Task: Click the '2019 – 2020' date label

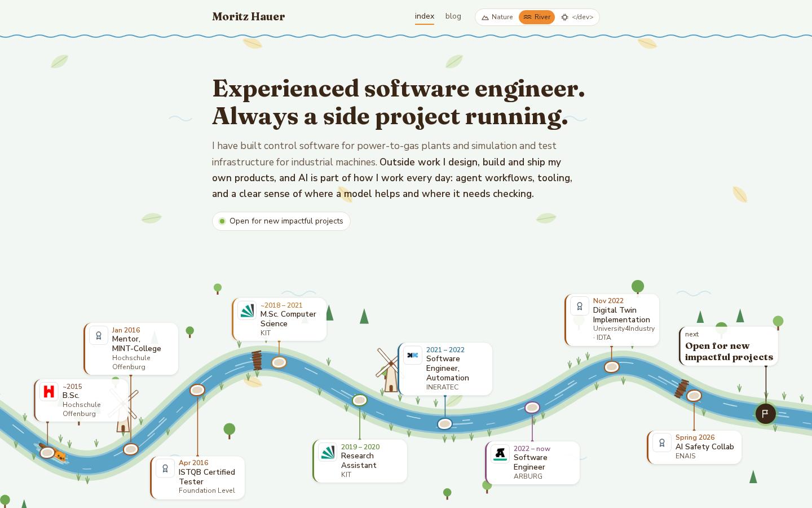Action: [360, 447]
